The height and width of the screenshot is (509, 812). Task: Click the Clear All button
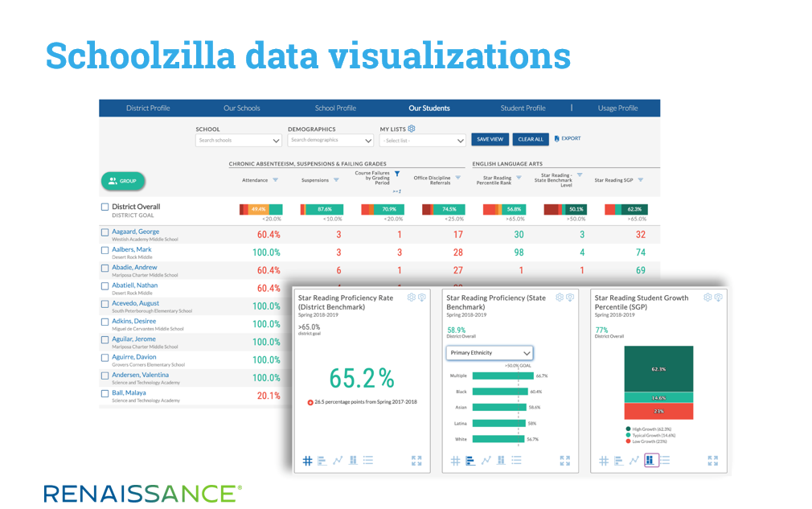pos(531,139)
